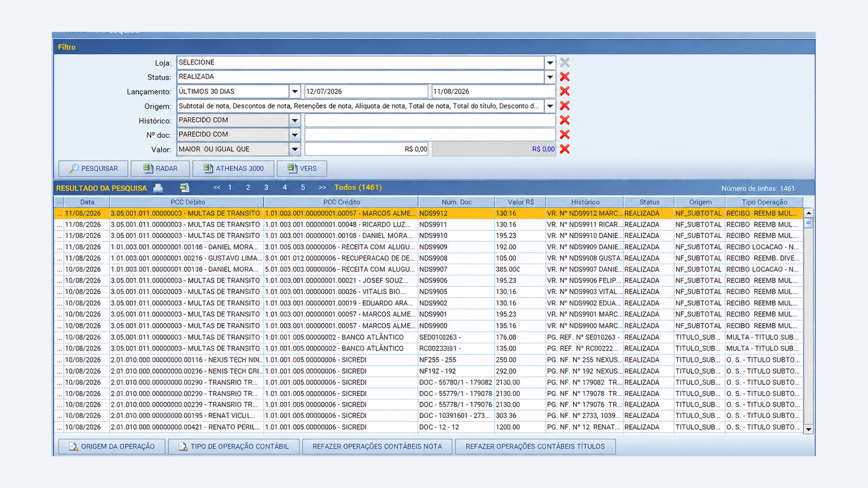Click the Nº doc text input field
This screenshot has height=488, width=868.
click(430, 135)
